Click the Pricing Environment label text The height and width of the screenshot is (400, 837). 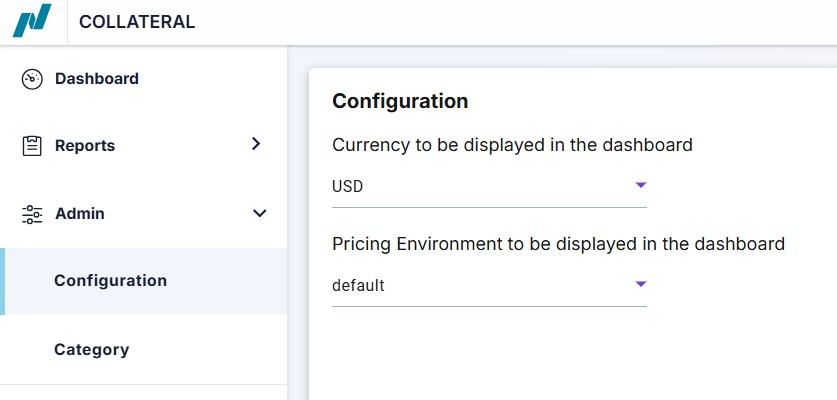(558, 244)
